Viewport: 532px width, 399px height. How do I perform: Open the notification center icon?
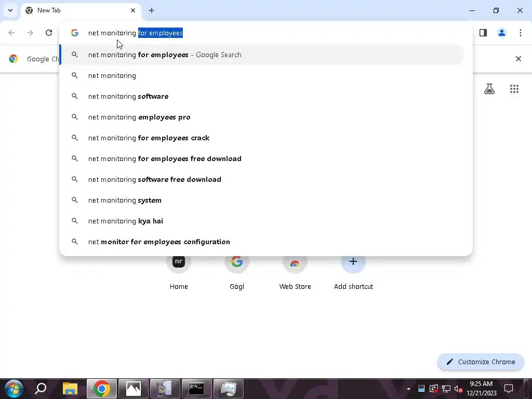tap(509, 389)
